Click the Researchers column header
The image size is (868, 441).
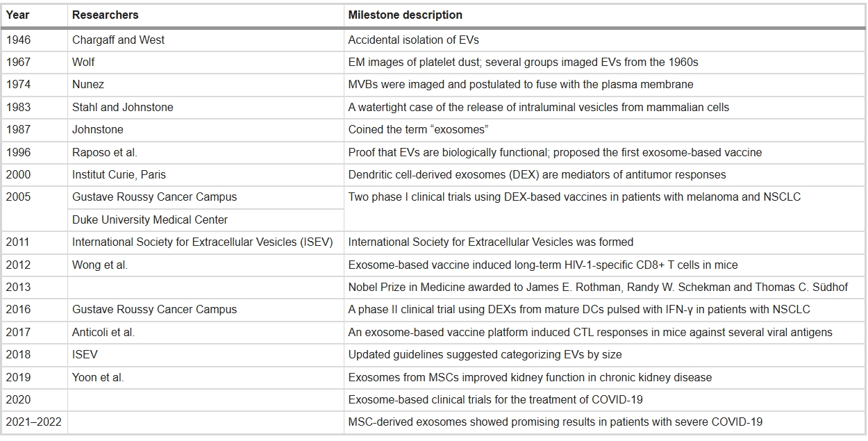106,15
